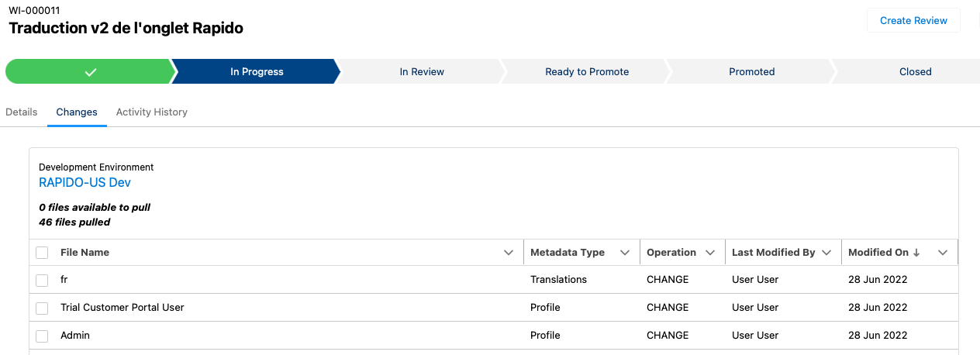Click the Modified On sort arrow
This screenshot has width=980, height=355.
[x=916, y=253]
